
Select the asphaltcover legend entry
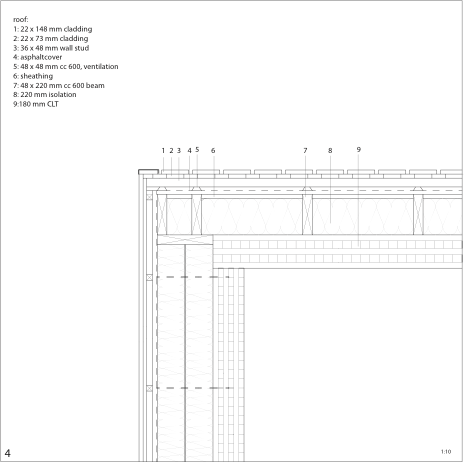pyautogui.click(x=37, y=57)
